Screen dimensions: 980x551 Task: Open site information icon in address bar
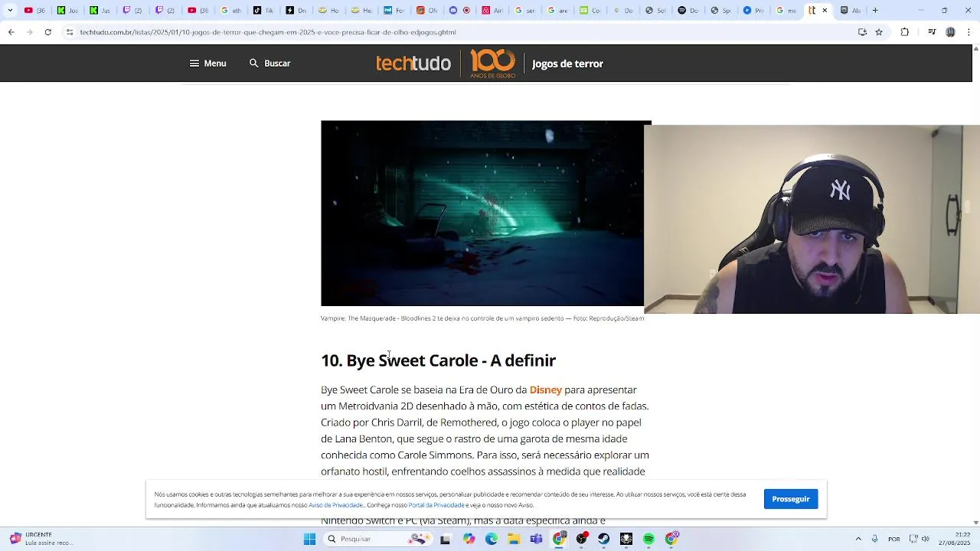[x=70, y=32]
